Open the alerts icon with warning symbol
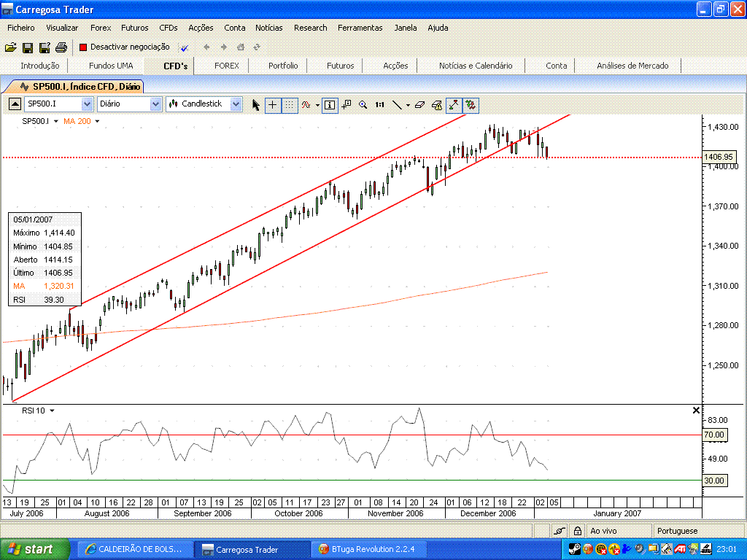Image resolution: width=747 pixels, height=560 pixels. (x=436, y=104)
